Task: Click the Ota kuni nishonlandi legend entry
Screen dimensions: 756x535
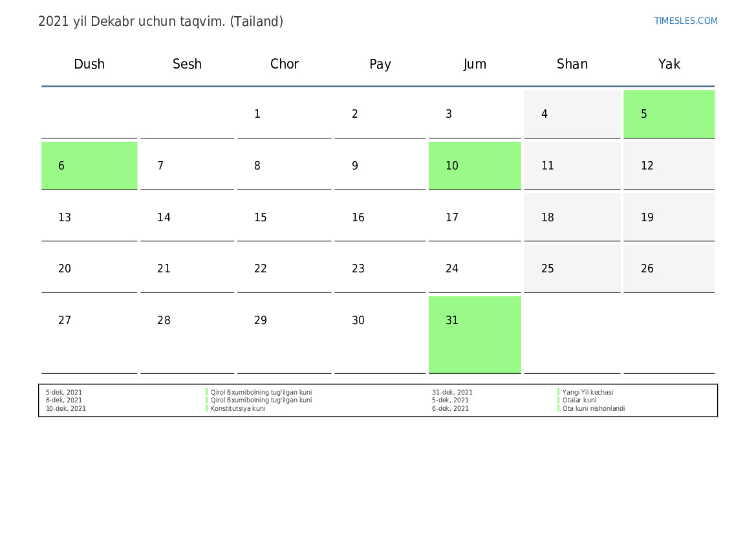Action: 594,409
